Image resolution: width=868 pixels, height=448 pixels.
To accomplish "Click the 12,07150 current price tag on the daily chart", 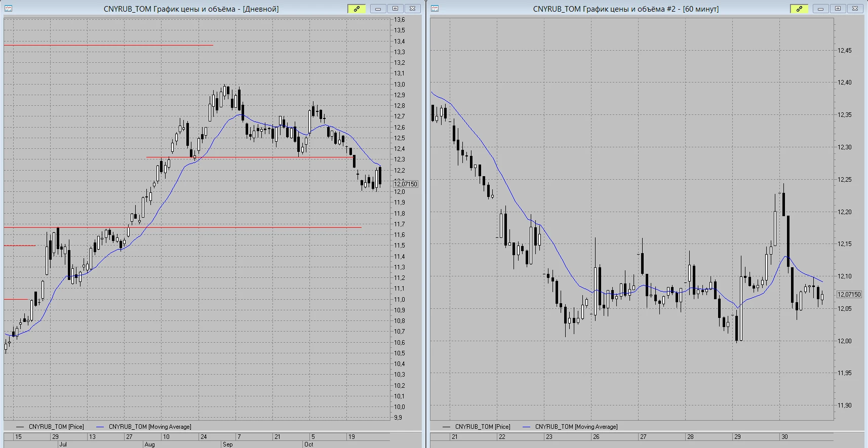I will [x=406, y=184].
